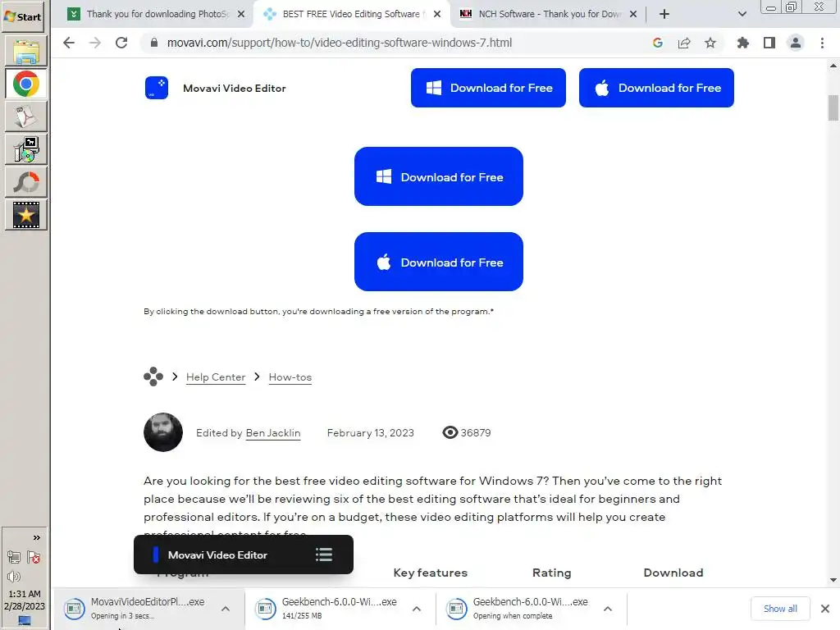Click the Google icon in address bar

658,43
